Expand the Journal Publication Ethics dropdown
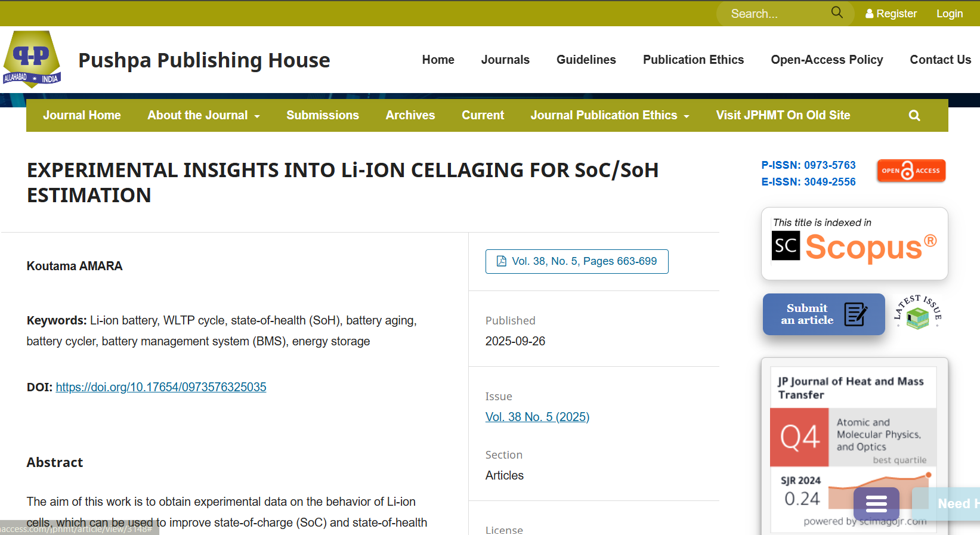Viewport: 980px width, 535px height. [610, 116]
